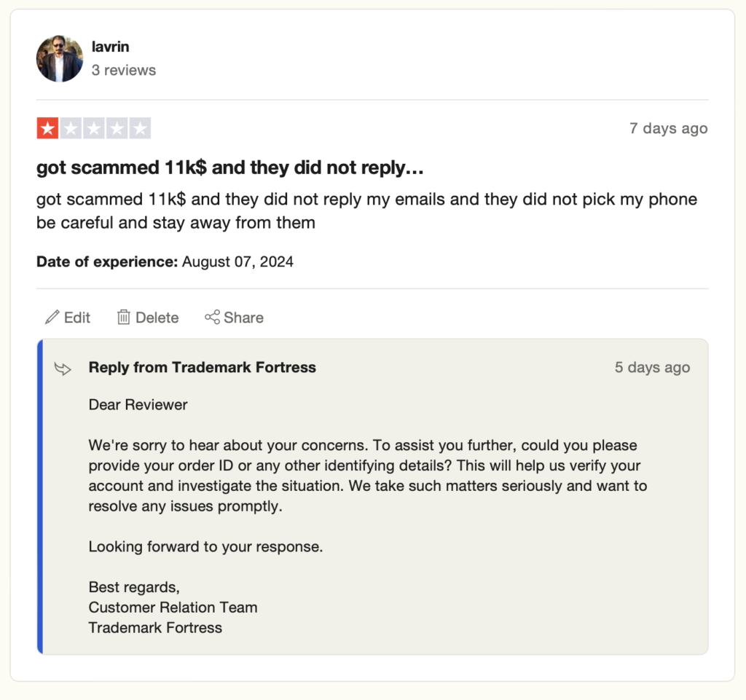
Task: Open lavrin's profile picture
Action: pos(60,59)
